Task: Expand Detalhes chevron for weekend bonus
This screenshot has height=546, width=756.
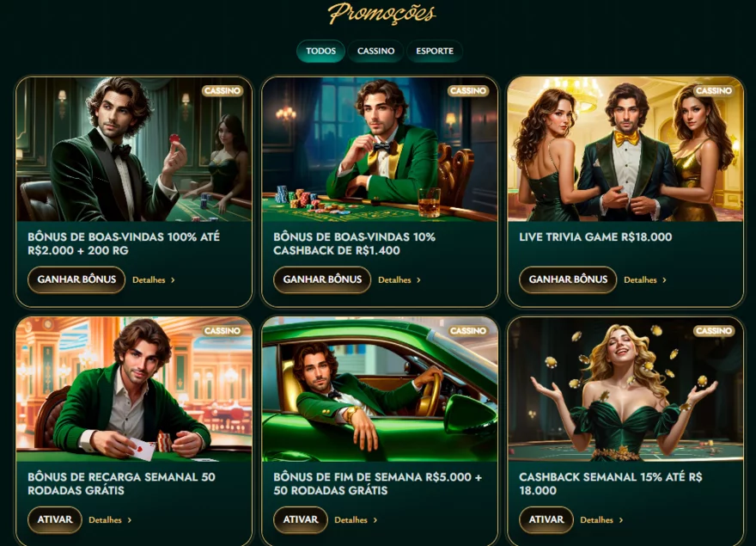Action: [375, 520]
